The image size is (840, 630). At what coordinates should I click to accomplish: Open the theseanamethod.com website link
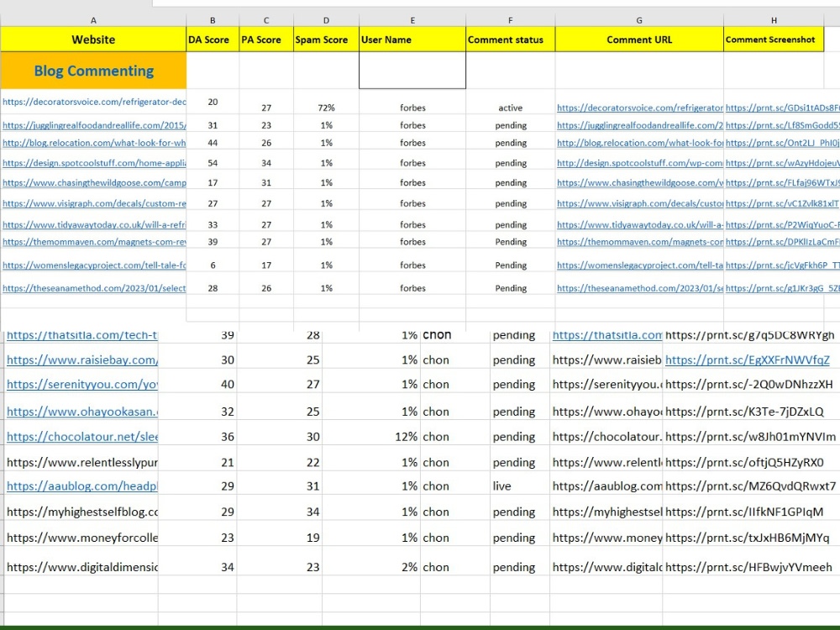click(94, 288)
